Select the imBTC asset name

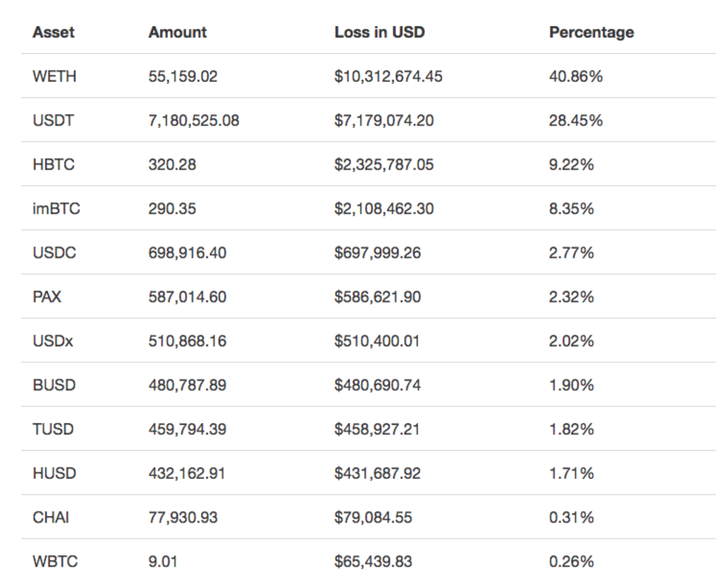56,208
